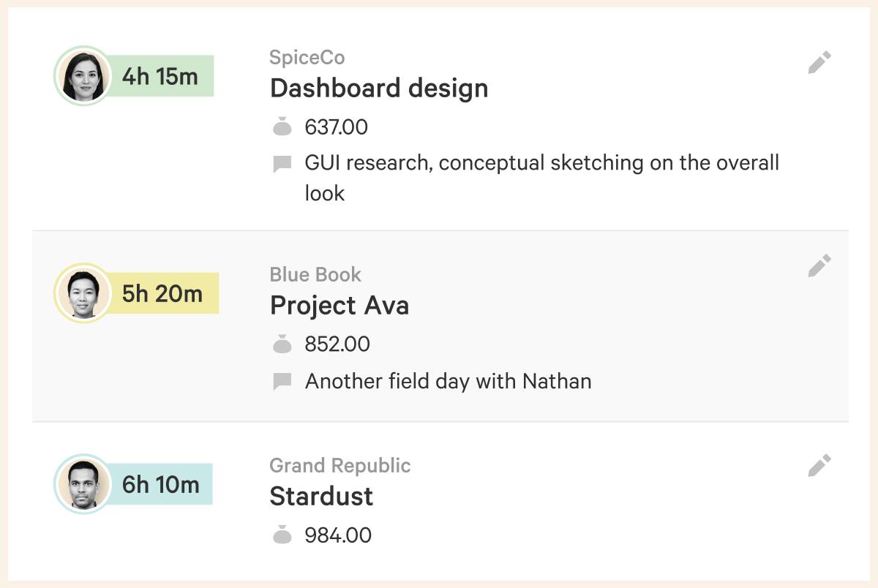878x588 pixels.
Task: Click the edit pencil for Project Ava
Action: [x=819, y=265]
